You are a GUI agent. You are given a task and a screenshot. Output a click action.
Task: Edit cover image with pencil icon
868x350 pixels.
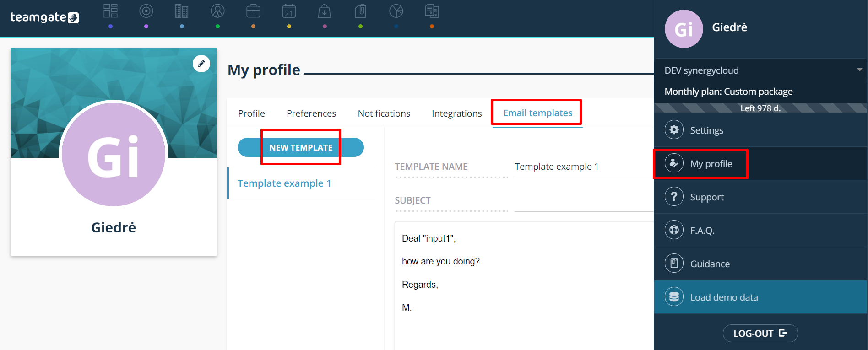coord(201,64)
